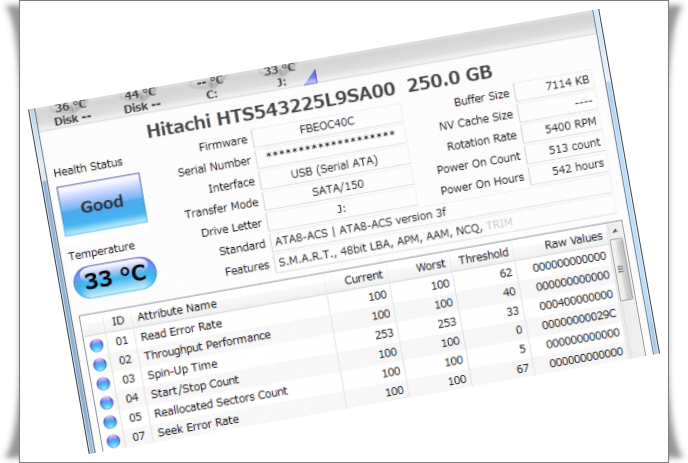This screenshot has height=463, width=688.
Task: Switch to the C: disk tab
Action: tap(211, 87)
